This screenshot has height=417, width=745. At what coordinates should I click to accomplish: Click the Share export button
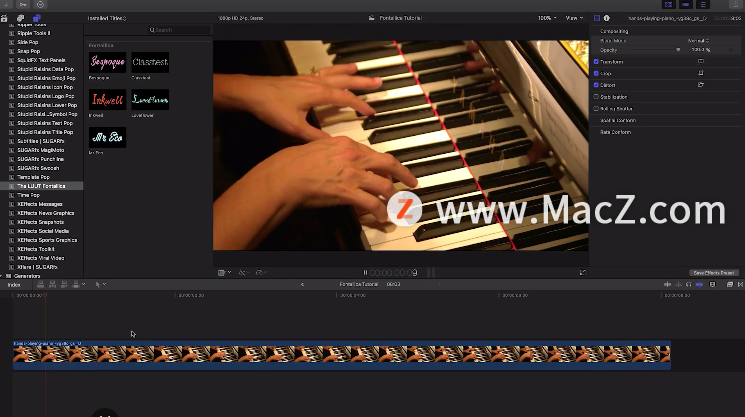coord(735,4)
